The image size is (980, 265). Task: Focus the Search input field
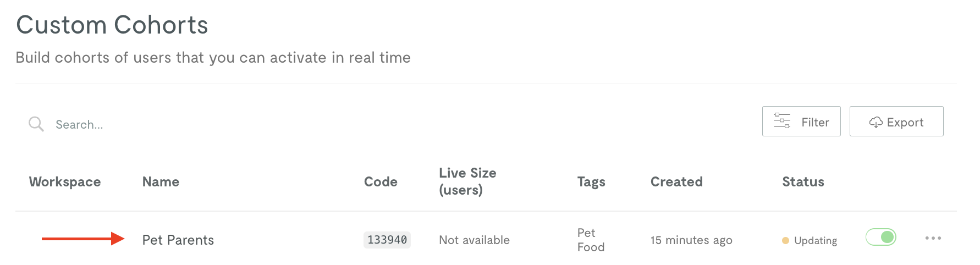(x=385, y=124)
